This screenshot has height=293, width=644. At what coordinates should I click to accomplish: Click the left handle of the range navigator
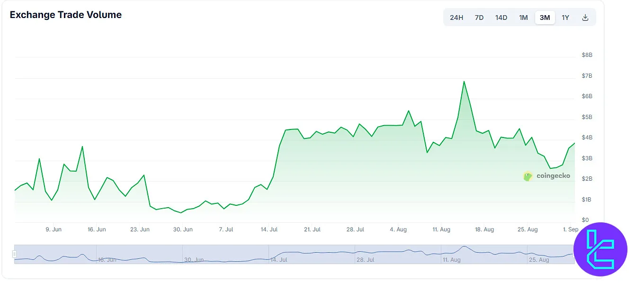click(14, 255)
